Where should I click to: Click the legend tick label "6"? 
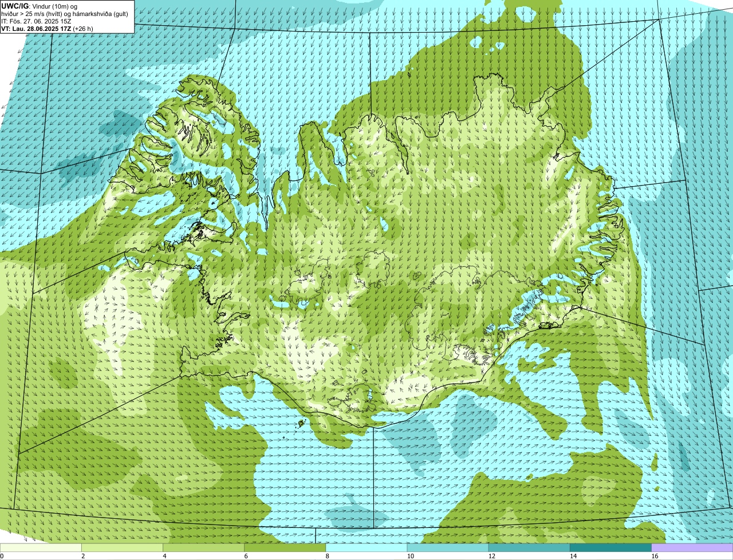coord(246,556)
